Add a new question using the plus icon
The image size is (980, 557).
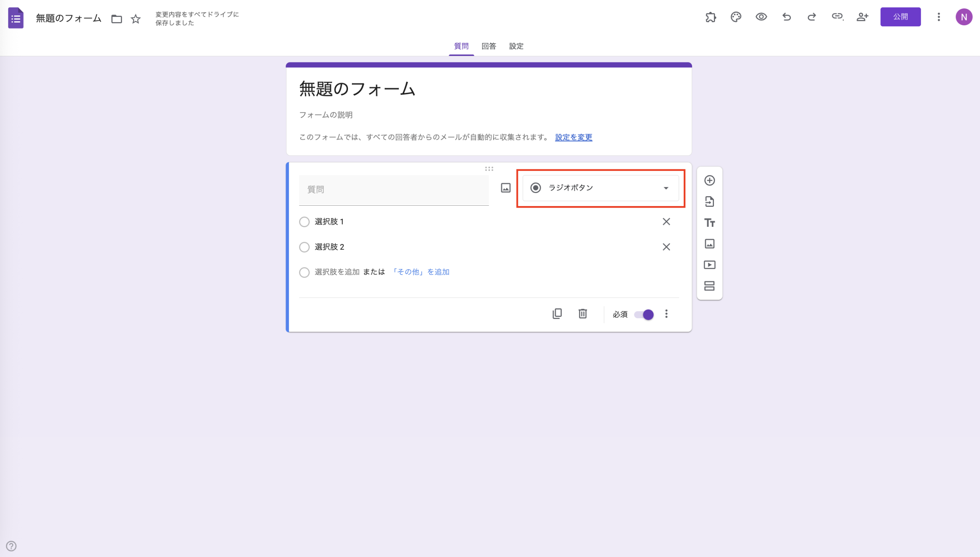[x=710, y=180]
